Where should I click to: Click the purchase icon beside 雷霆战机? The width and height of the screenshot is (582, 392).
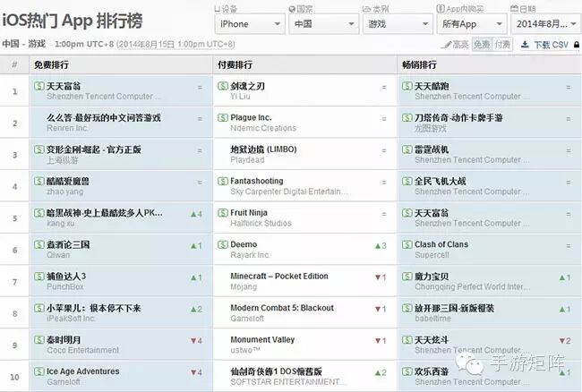(x=407, y=149)
